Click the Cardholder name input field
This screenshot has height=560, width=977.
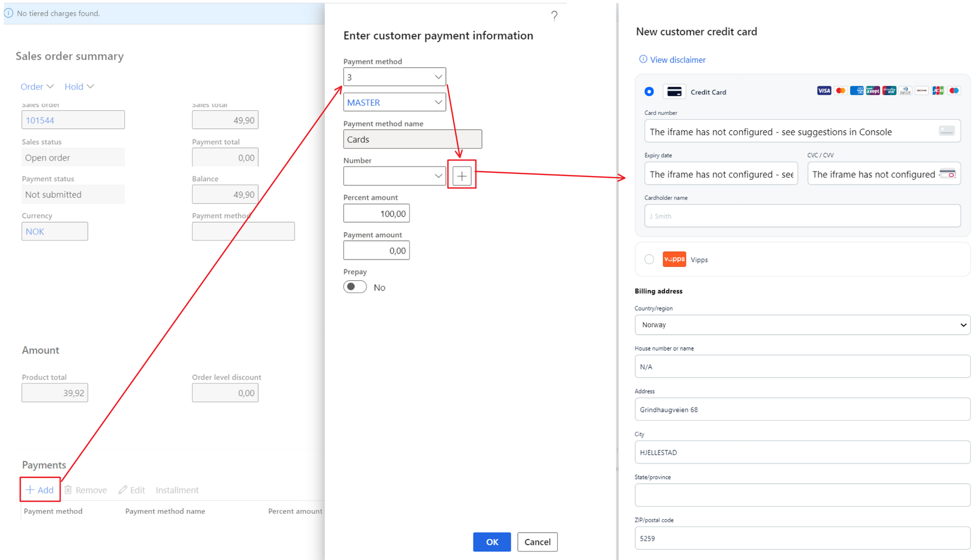tap(802, 216)
